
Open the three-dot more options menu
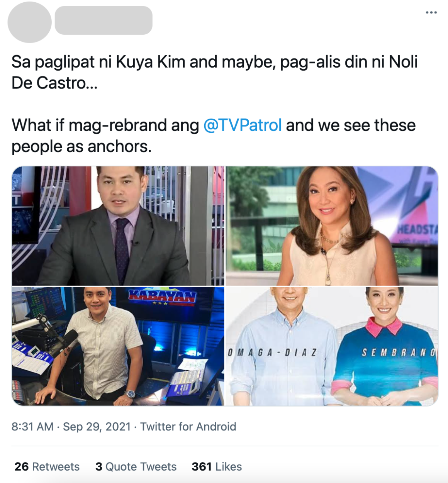[431, 13]
